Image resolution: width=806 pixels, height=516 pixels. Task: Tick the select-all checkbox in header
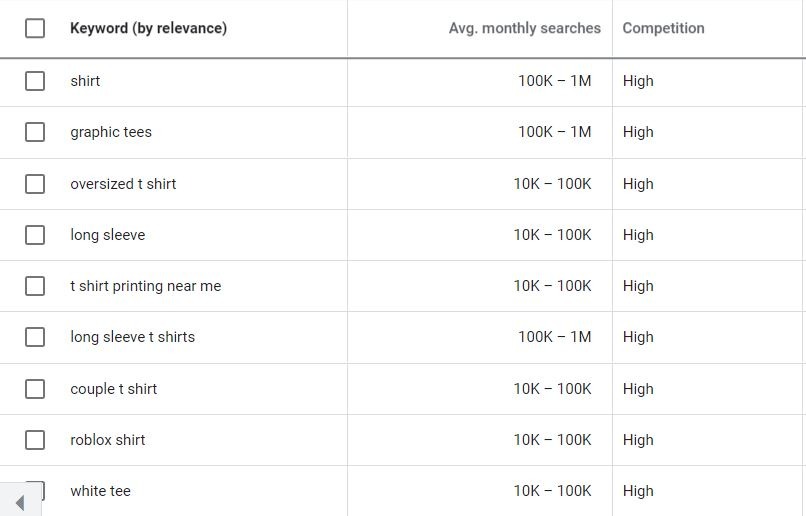click(x=35, y=28)
